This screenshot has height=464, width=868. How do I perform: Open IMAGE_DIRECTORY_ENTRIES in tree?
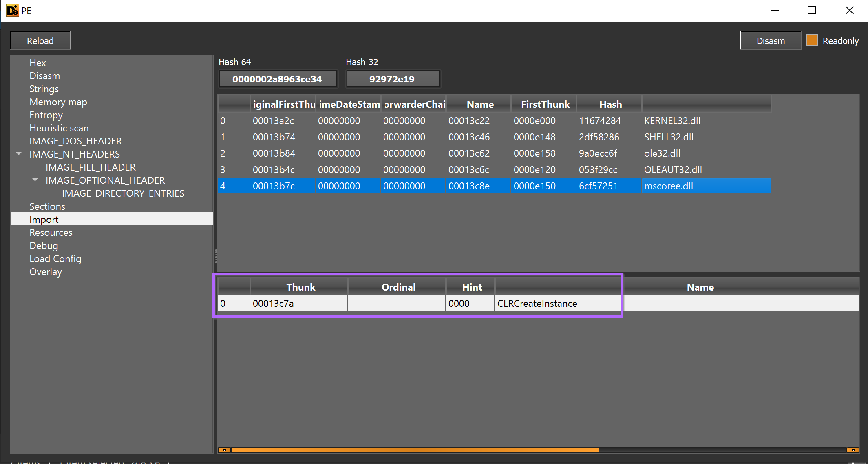pyautogui.click(x=123, y=193)
